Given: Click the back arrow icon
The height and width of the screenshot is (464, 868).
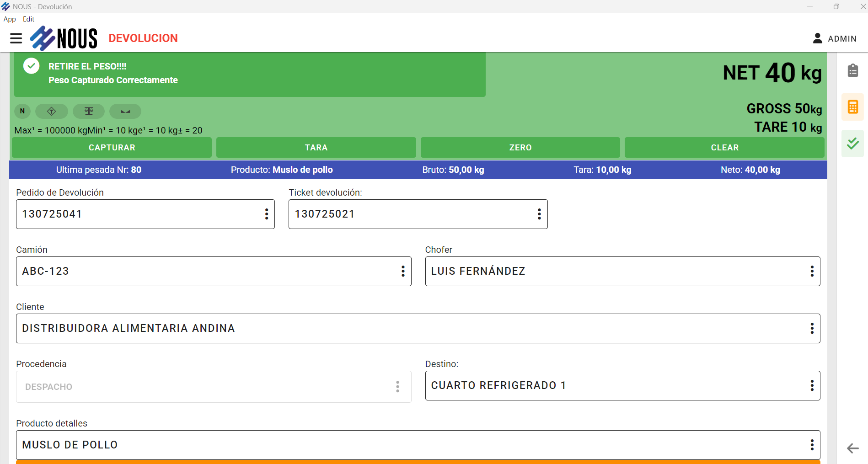Looking at the screenshot, I should [x=852, y=448].
